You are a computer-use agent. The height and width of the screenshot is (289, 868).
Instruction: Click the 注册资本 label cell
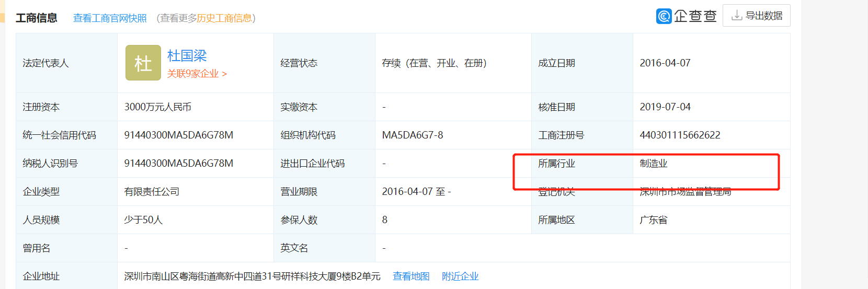pyautogui.click(x=66, y=107)
